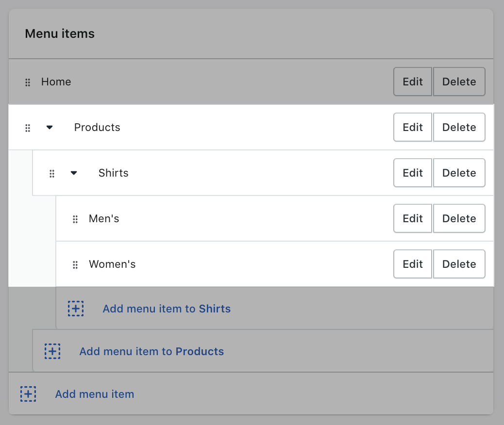Remove the Women's menu item
This screenshot has width=504, height=425.
pyautogui.click(x=459, y=264)
